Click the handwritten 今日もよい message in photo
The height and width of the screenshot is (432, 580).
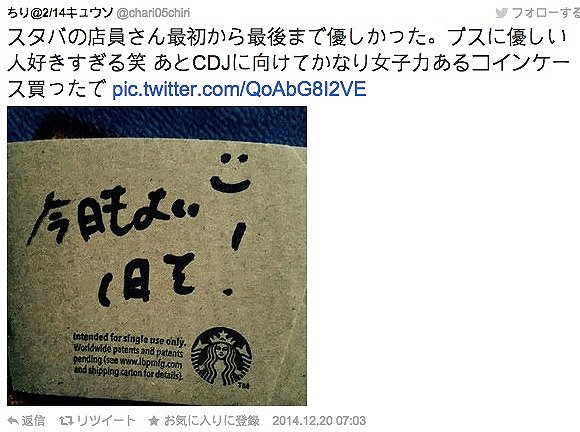coord(113,215)
